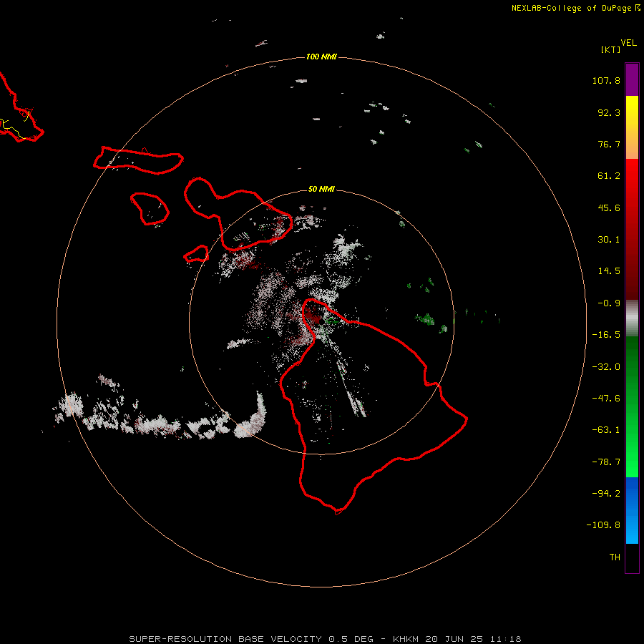Screen dimensions: 644x644
Task: Select the -78.7 scale value
Action: click(x=606, y=462)
